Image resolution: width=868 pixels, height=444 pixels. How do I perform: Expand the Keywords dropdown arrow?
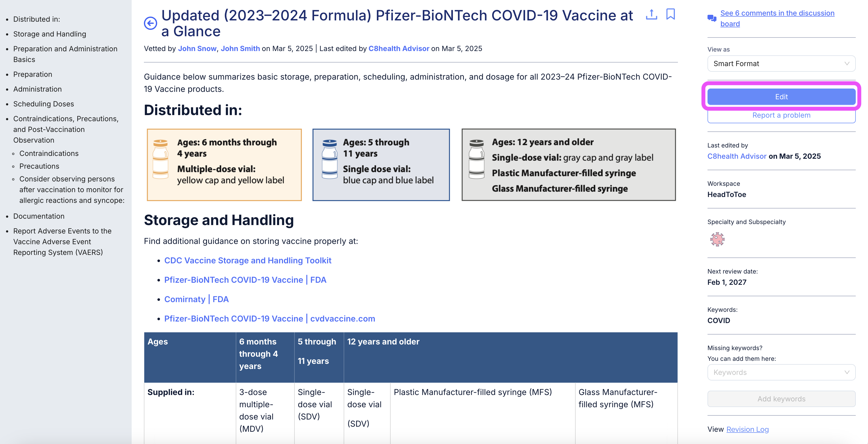[x=846, y=372]
